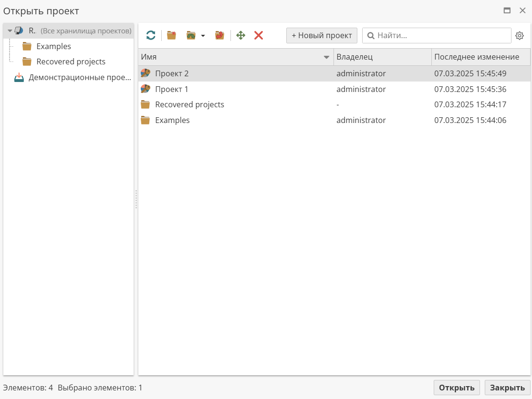Close the dialog with X

(522, 10)
